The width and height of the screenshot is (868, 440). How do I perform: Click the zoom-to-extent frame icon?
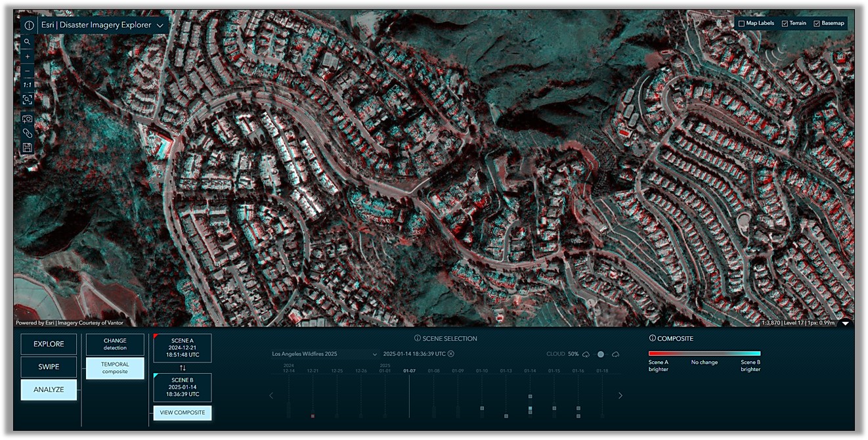tap(28, 100)
